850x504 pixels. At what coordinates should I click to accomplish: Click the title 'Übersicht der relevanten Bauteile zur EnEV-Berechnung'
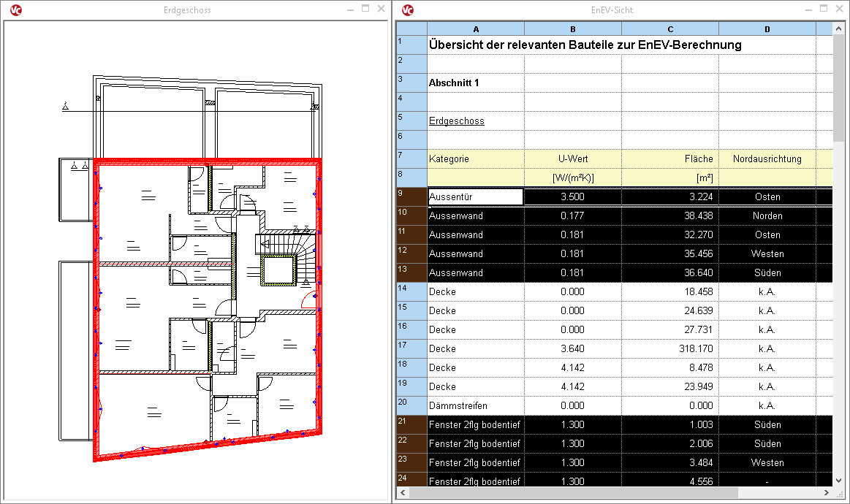(x=585, y=45)
